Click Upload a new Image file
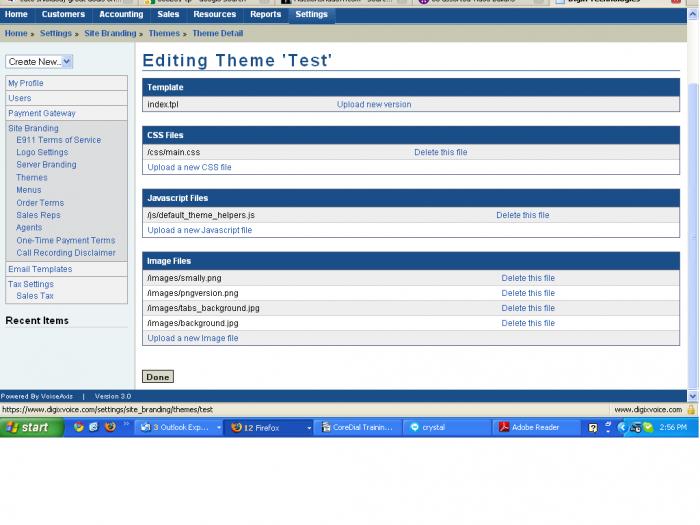Viewport: 700px width, 525px height. 193,338
